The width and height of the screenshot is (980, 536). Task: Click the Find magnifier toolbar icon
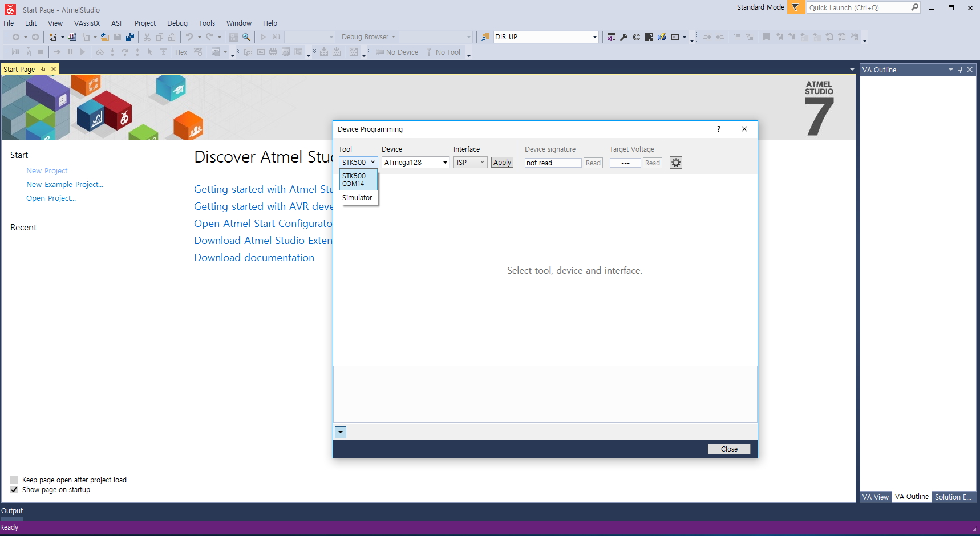point(246,37)
